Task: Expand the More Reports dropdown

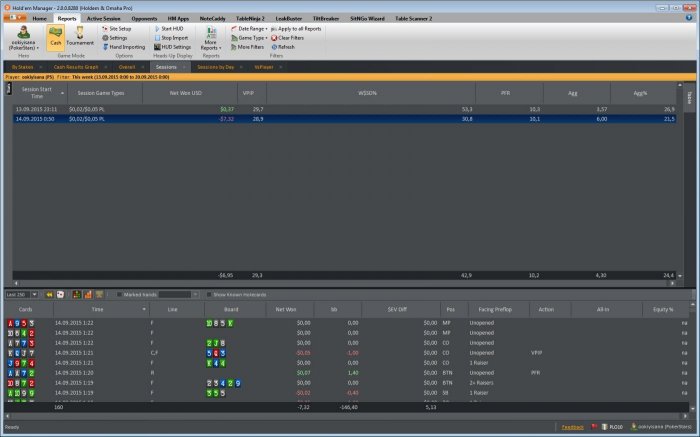Action: [x=211, y=40]
